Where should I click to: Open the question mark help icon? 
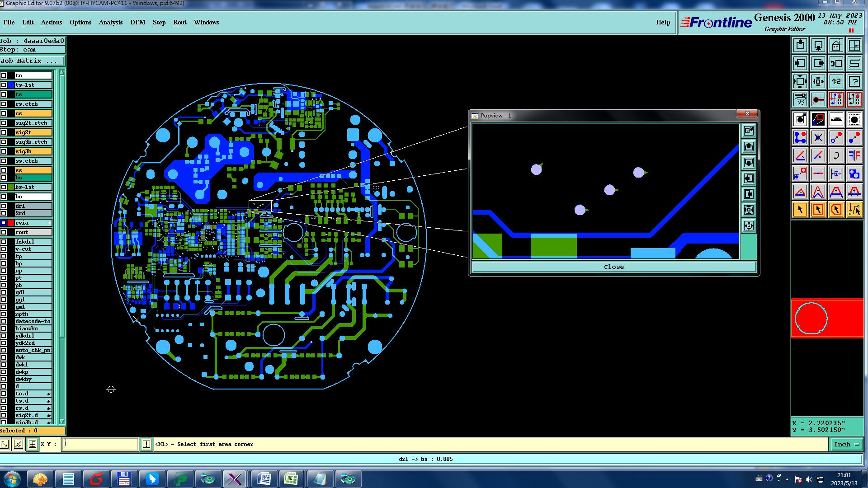pos(854,81)
